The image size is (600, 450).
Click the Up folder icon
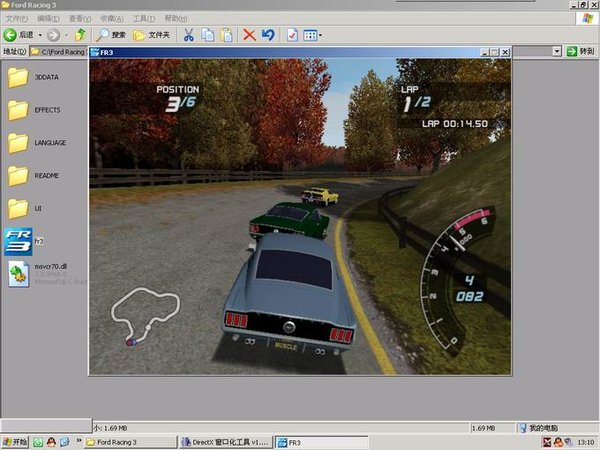point(80,34)
